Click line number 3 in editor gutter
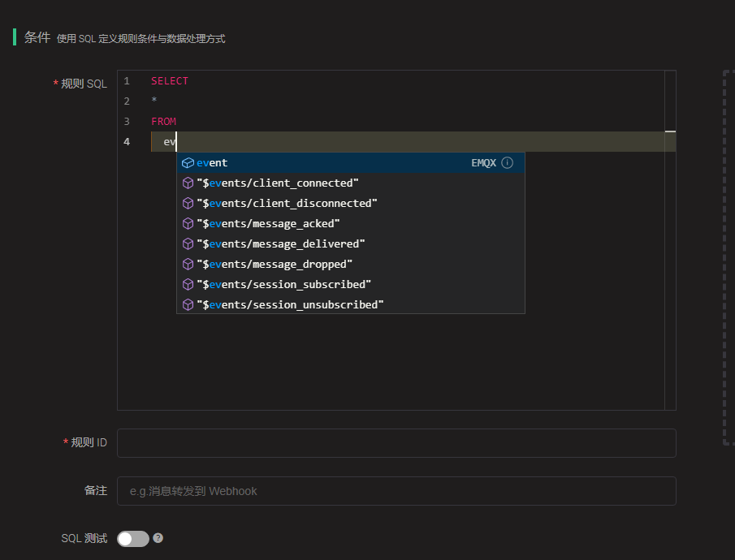This screenshot has height=560, width=735. tap(127, 122)
